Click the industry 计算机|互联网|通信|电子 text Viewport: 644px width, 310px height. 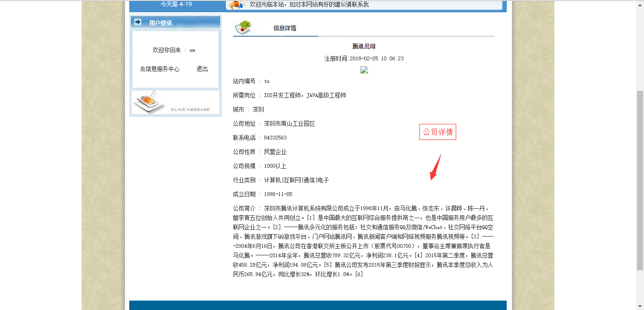tap(296, 180)
